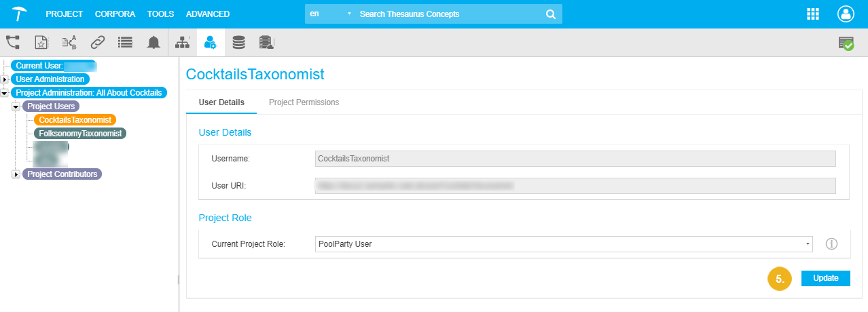Viewport: 868px width, 312px height.
Task: Click the organization chart toolbar icon
Action: tap(182, 43)
